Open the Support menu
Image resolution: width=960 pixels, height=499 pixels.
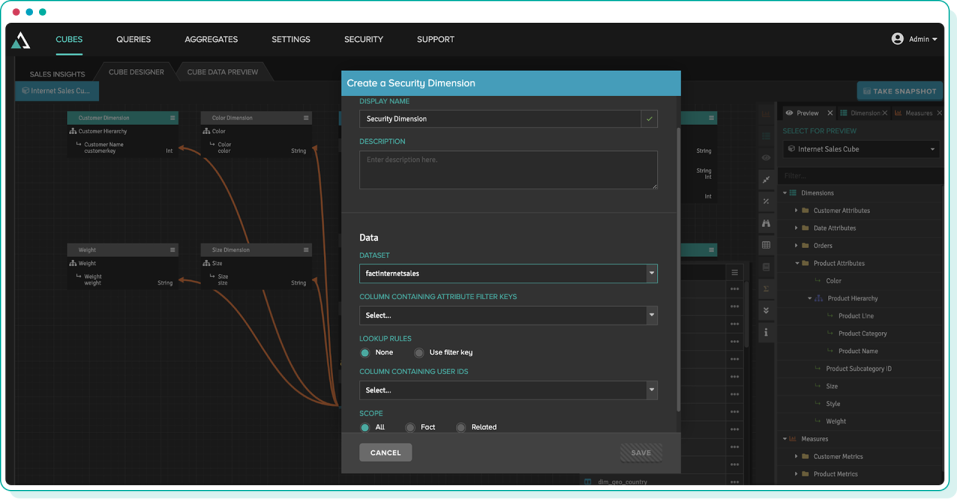tap(435, 39)
